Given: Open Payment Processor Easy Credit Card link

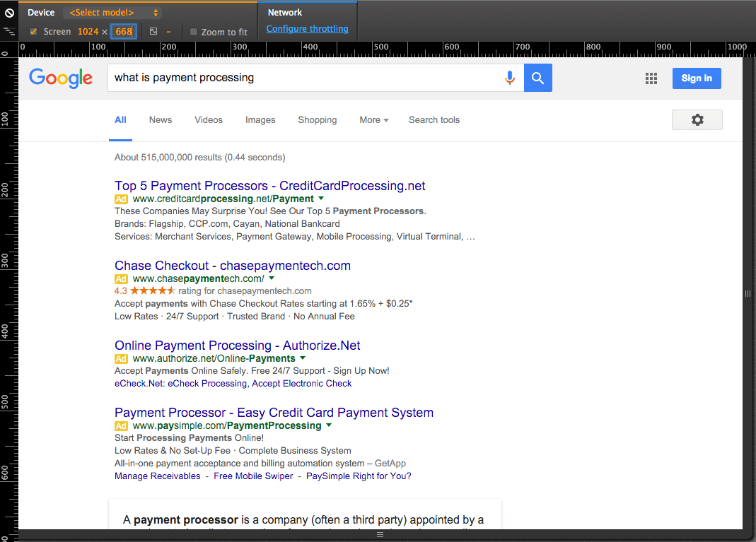Looking at the screenshot, I should 274,413.
